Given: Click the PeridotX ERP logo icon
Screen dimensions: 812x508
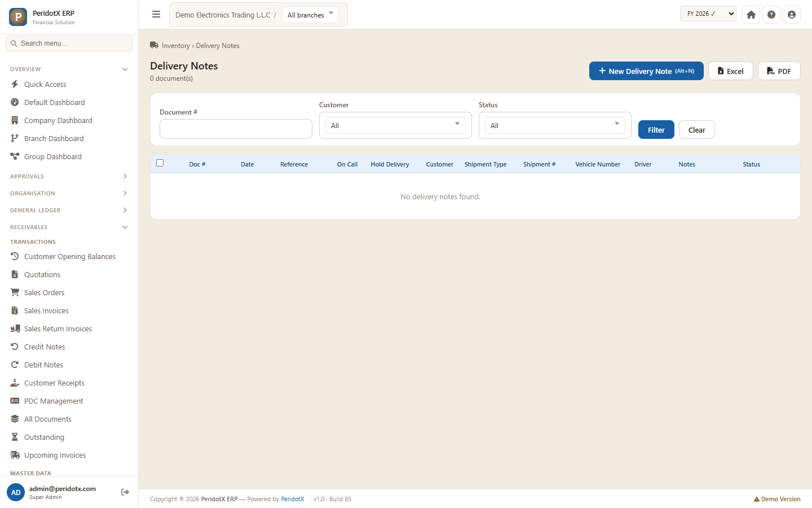Looking at the screenshot, I should [x=18, y=17].
